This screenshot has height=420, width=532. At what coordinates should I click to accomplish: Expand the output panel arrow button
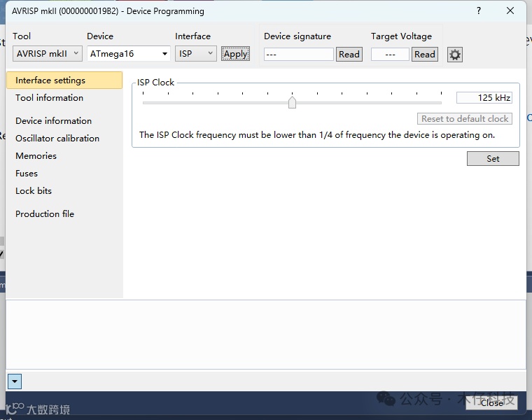(x=15, y=381)
